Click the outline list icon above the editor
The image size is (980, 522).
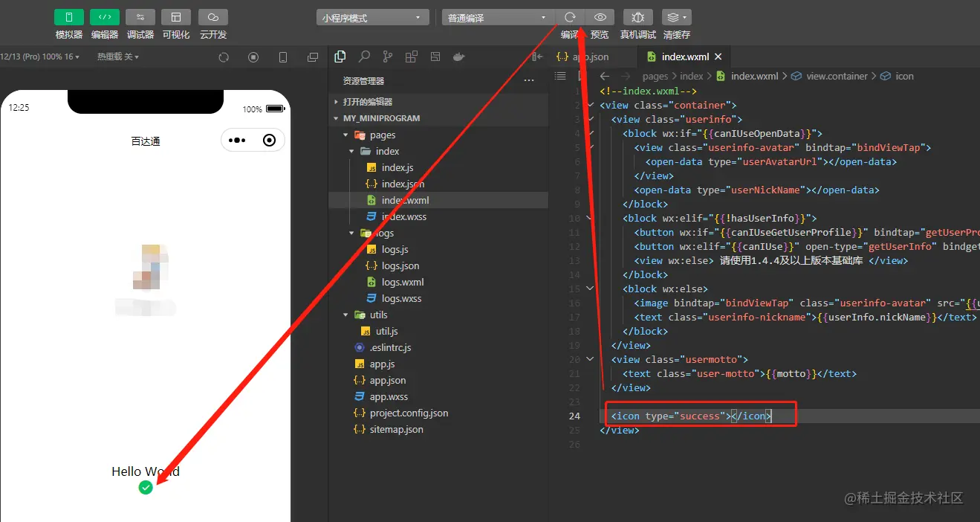tap(560, 76)
